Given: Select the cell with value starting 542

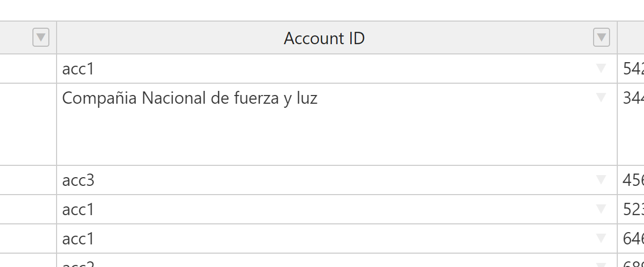Looking at the screenshot, I should [631, 69].
